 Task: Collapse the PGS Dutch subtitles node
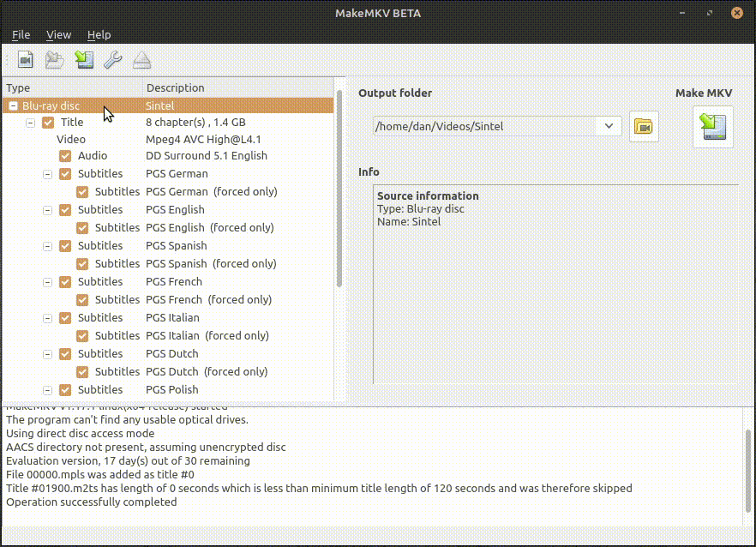[x=47, y=355]
